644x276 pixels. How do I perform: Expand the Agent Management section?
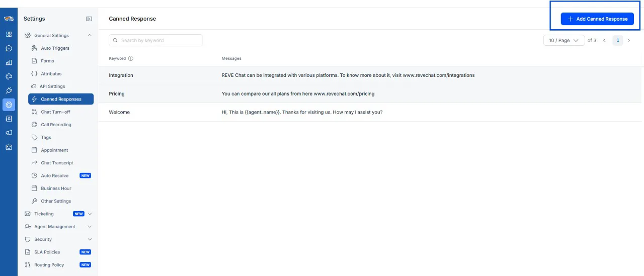point(90,227)
